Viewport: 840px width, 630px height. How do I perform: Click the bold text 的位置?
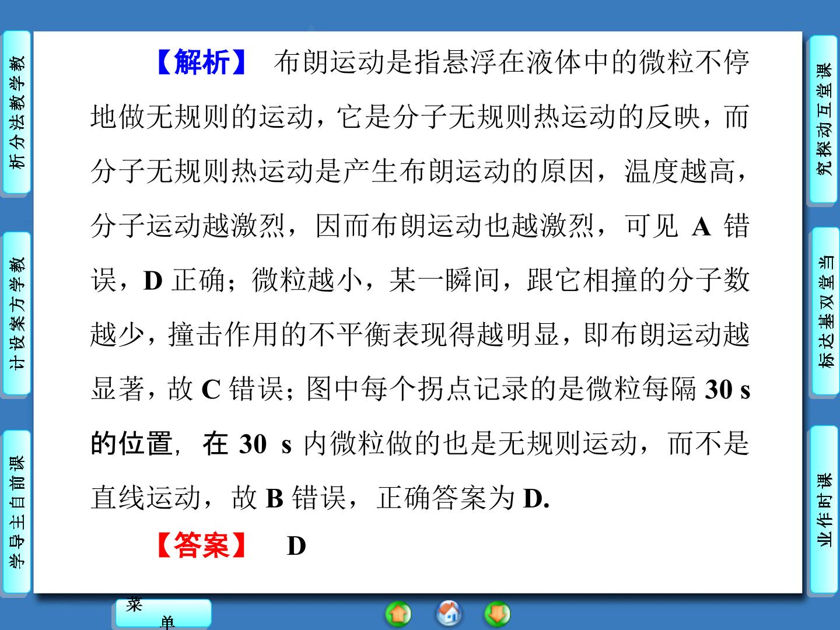tap(132, 443)
